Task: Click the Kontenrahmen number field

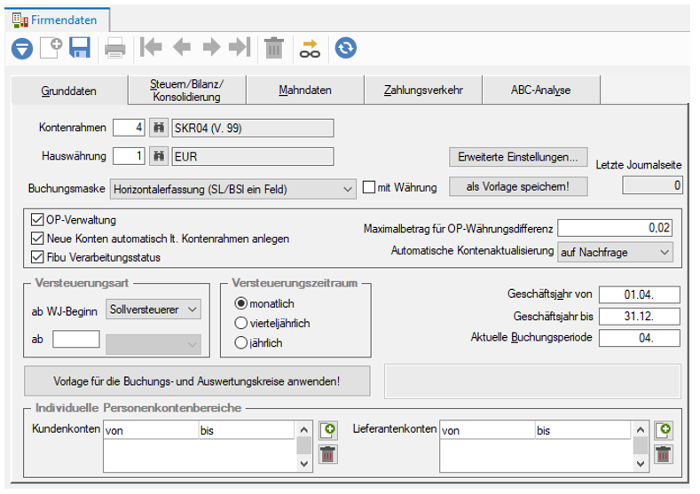Action: click(x=129, y=128)
